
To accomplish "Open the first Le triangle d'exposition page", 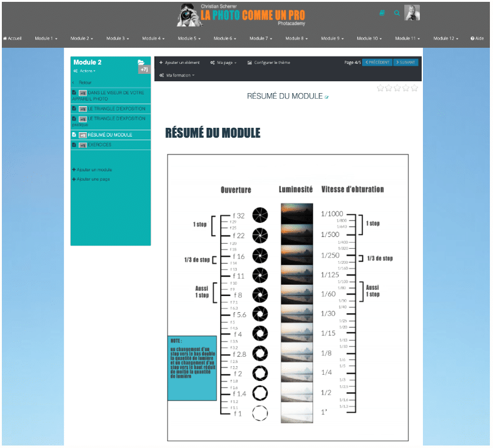I will coord(110,109).
